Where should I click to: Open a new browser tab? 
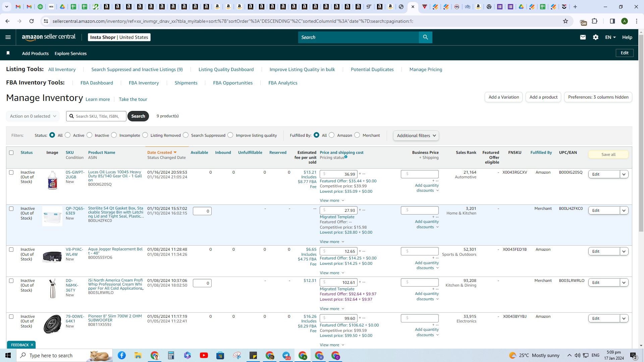coord(575,7)
